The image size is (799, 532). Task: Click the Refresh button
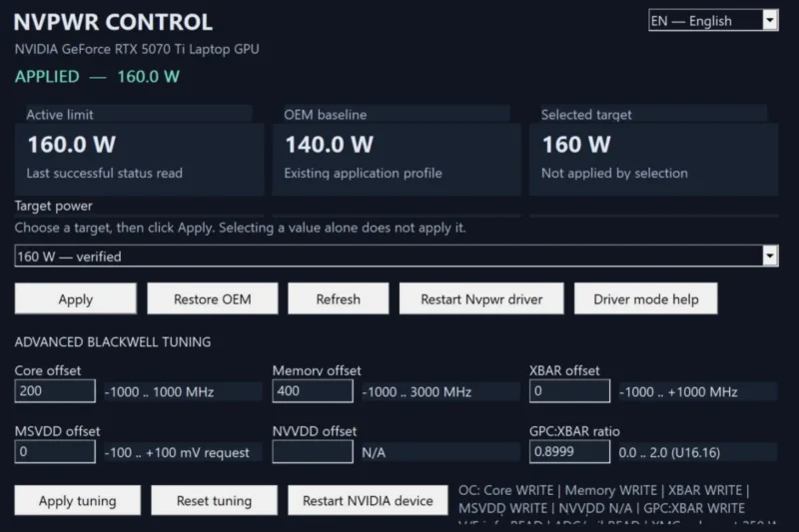pyautogui.click(x=339, y=298)
